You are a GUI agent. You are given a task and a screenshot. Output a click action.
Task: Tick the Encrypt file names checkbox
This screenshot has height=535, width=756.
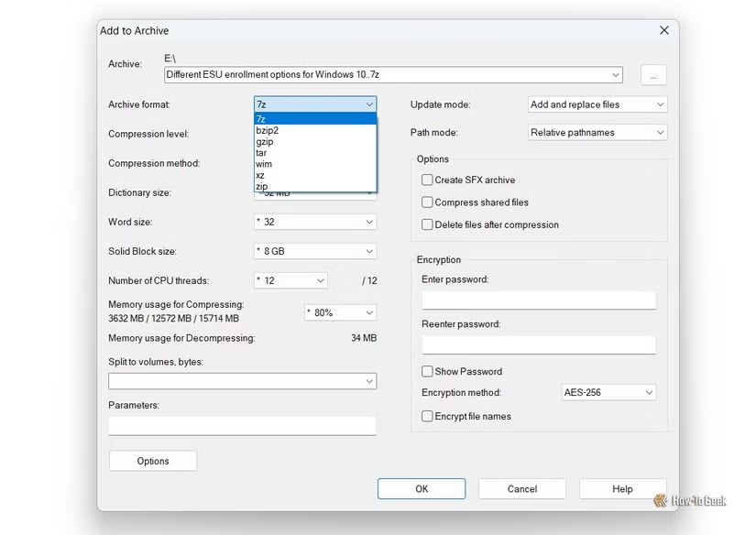(x=427, y=416)
